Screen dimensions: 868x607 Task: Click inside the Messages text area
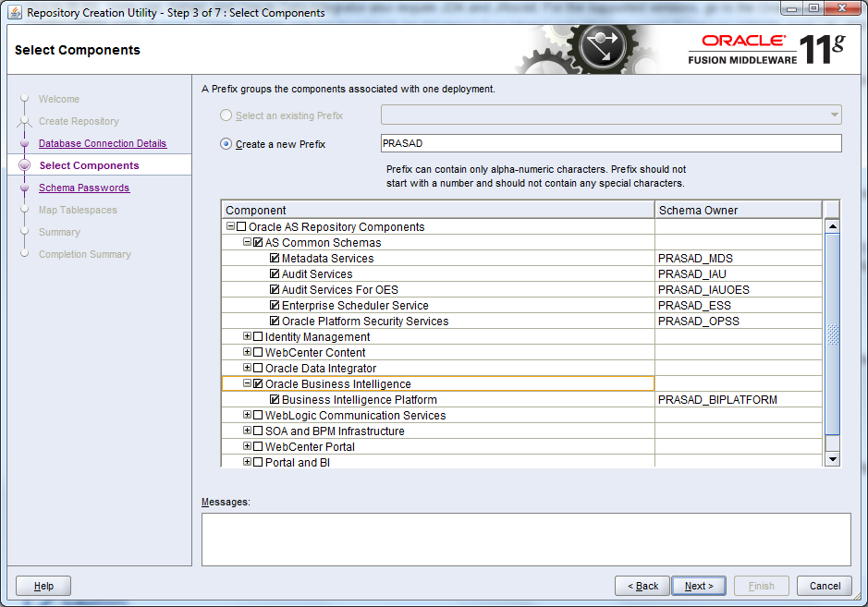(526, 540)
